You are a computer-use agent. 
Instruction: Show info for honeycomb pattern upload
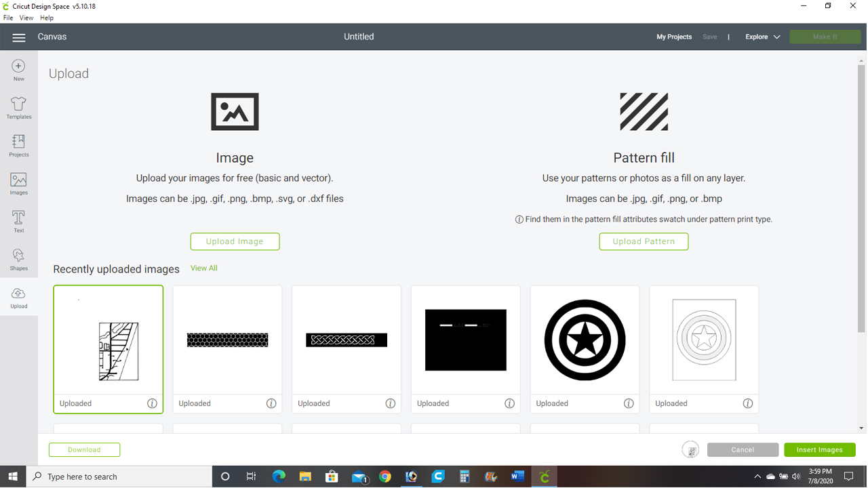[271, 403]
